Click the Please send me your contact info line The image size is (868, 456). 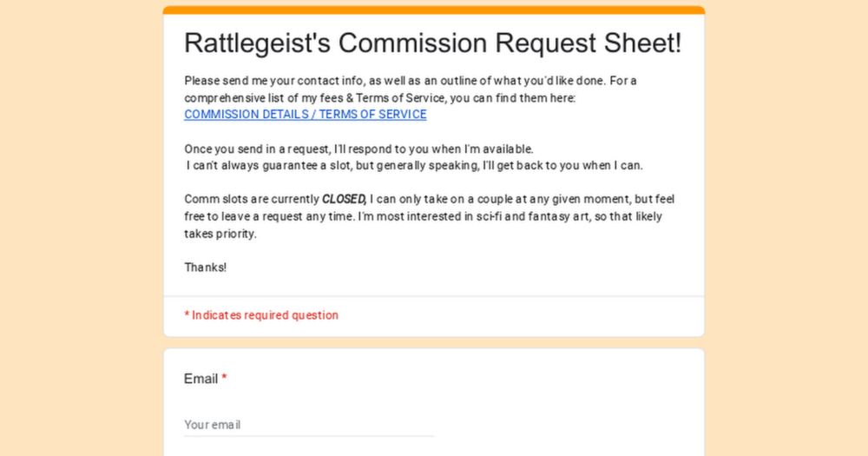411,81
